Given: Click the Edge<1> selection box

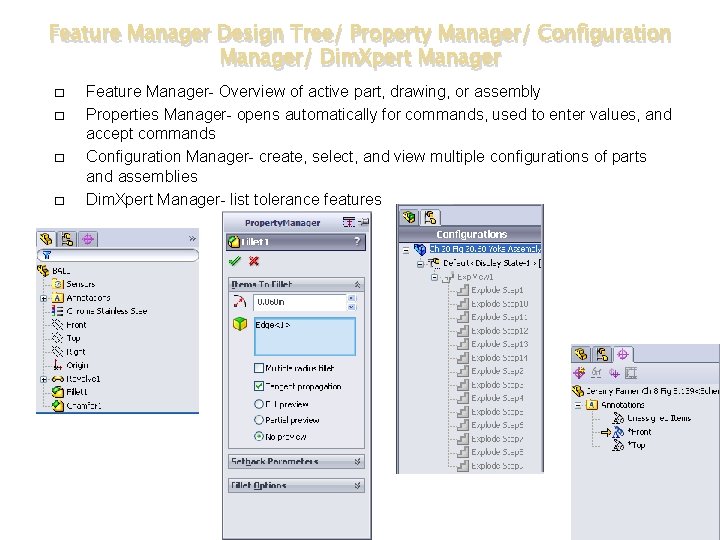Looking at the screenshot, I should click(x=305, y=336).
